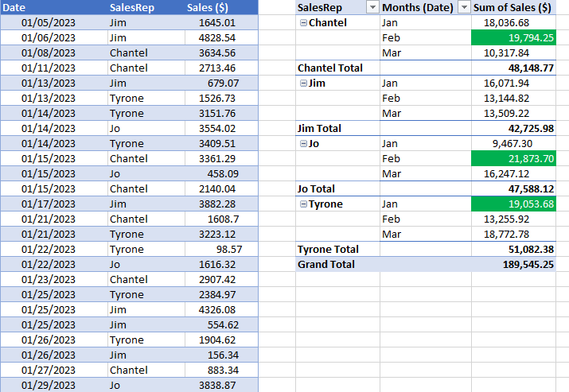Select sales value 1645.01

tap(221, 22)
